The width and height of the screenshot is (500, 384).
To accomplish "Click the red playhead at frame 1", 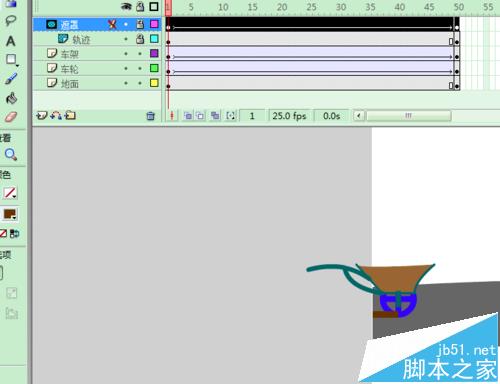I will (168, 7).
